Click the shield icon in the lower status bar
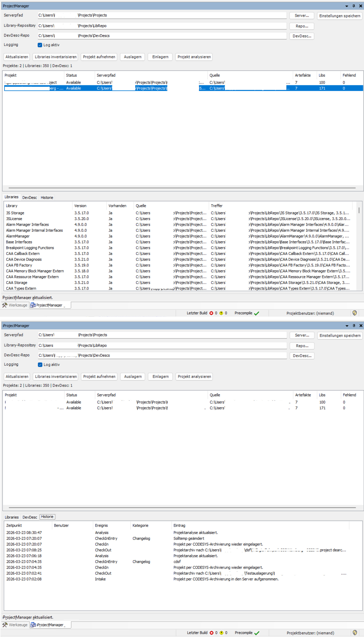Viewport: 364px width, 638px height. [x=355, y=633]
